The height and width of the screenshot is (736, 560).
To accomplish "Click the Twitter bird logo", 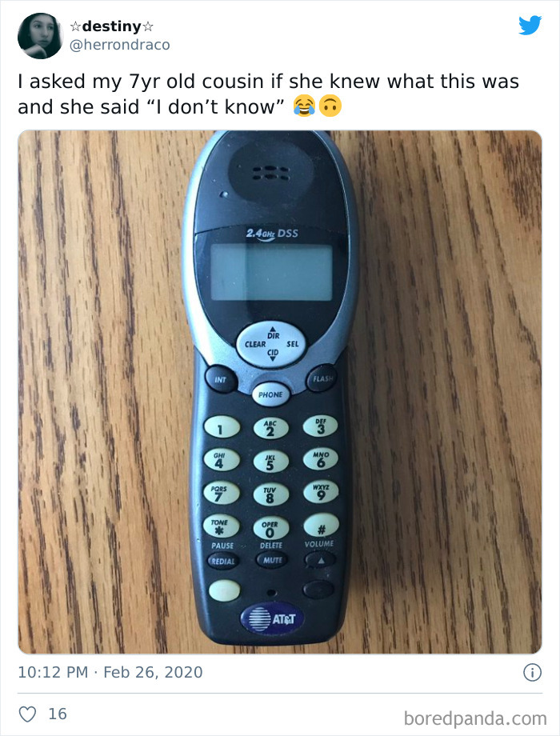I will (530, 26).
